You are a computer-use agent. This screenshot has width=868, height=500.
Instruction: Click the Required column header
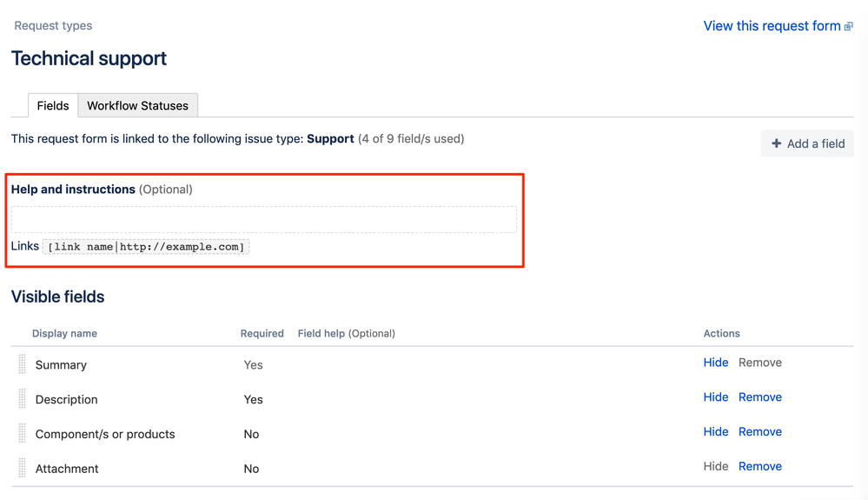click(262, 333)
